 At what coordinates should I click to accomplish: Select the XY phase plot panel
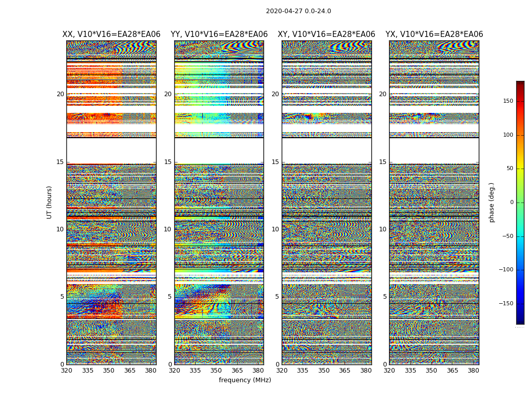point(327,202)
